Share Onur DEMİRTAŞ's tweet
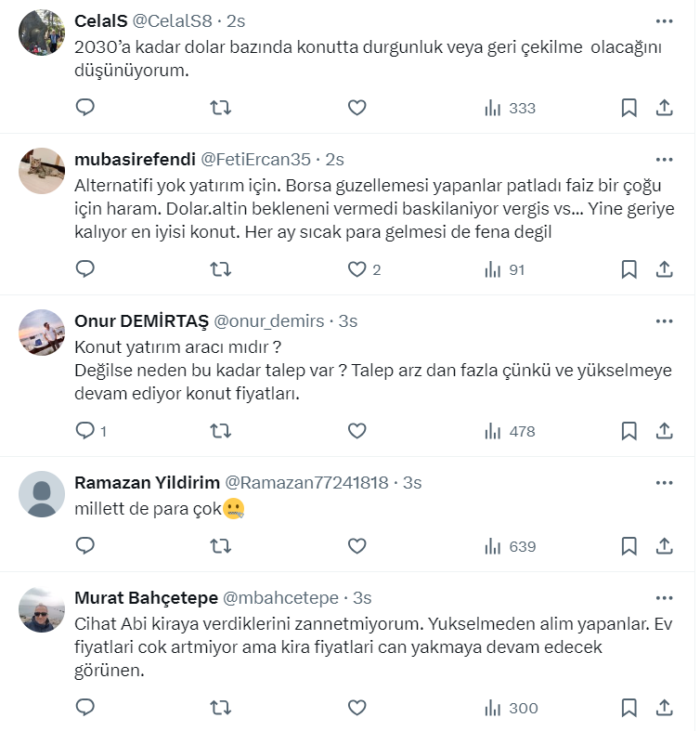Viewport: 700px width, 731px height. click(x=665, y=431)
